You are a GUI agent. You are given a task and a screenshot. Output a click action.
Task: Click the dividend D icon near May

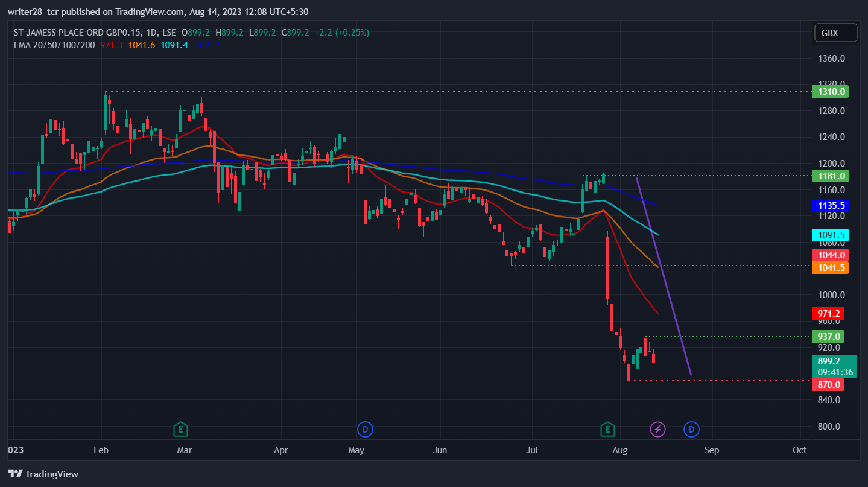[x=365, y=430]
